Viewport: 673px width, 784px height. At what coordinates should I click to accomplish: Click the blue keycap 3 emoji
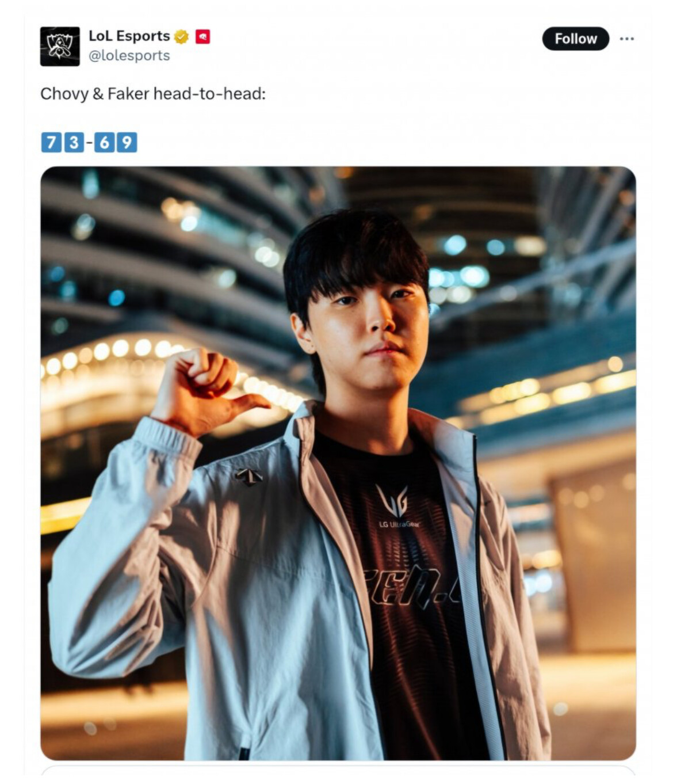(x=74, y=142)
